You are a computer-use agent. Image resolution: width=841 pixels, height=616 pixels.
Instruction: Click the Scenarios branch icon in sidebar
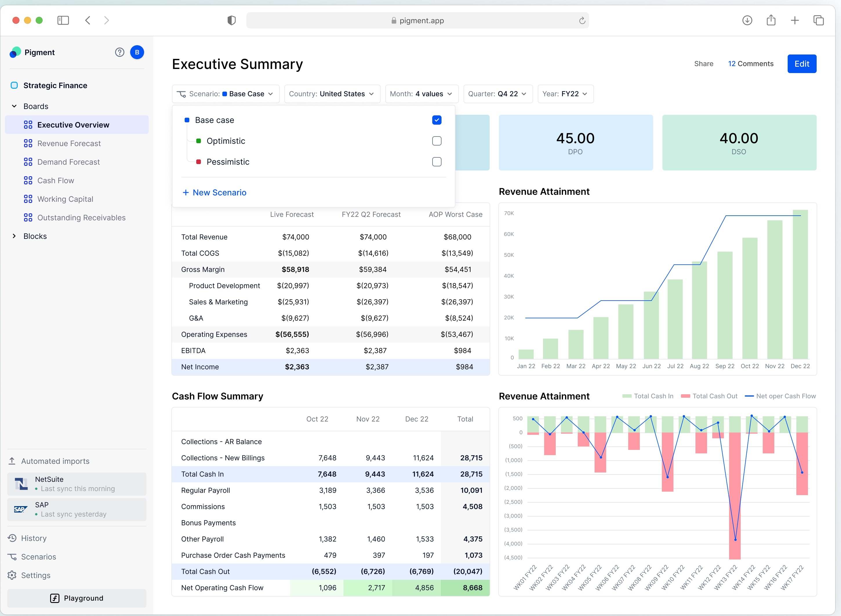coord(12,557)
